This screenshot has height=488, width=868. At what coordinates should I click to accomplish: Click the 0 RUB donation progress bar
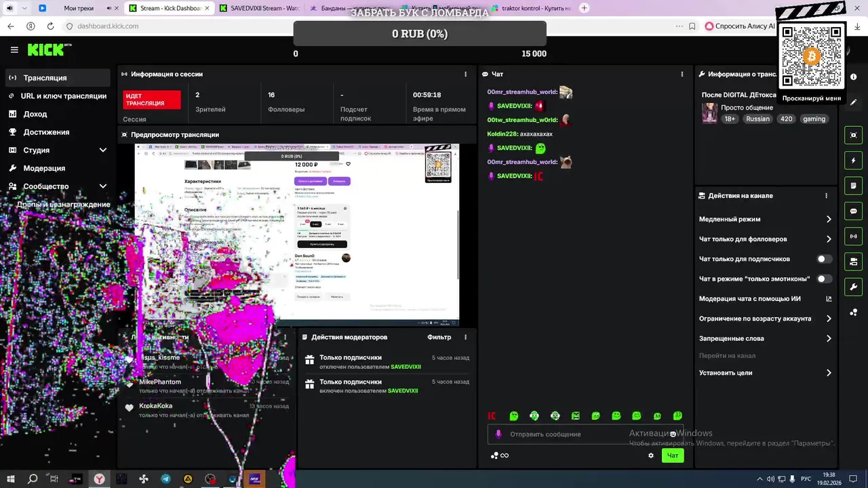point(420,33)
